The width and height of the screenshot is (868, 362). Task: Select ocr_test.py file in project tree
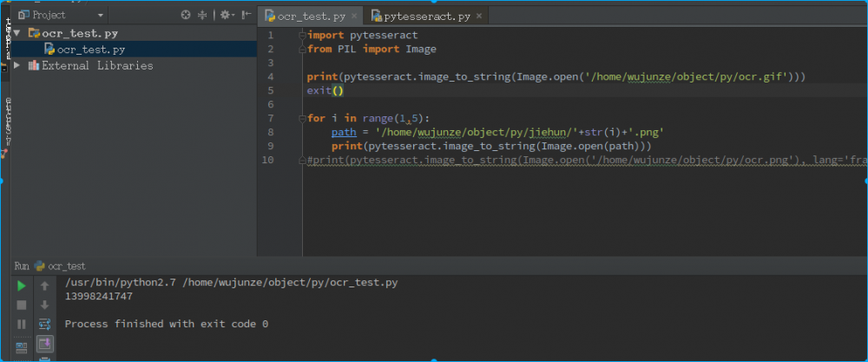point(90,49)
